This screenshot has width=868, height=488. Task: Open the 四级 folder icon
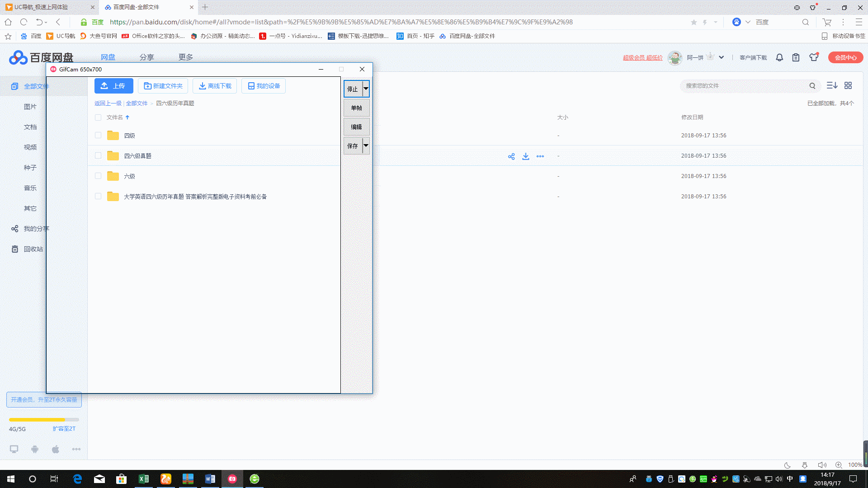click(113, 136)
